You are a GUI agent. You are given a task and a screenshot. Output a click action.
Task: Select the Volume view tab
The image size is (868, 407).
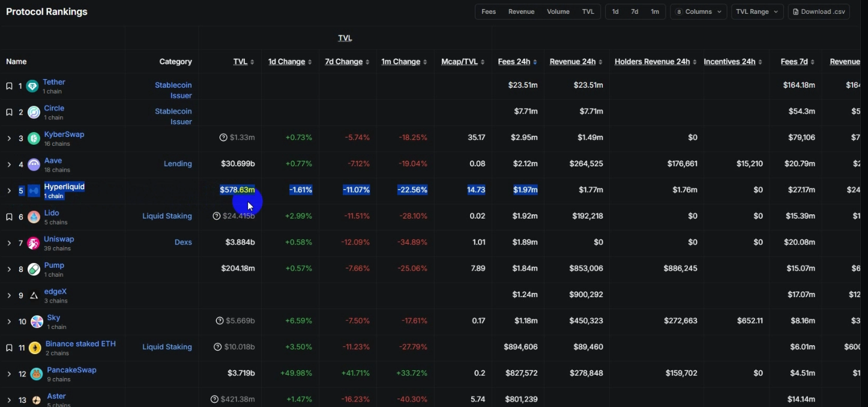pyautogui.click(x=558, y=11)
